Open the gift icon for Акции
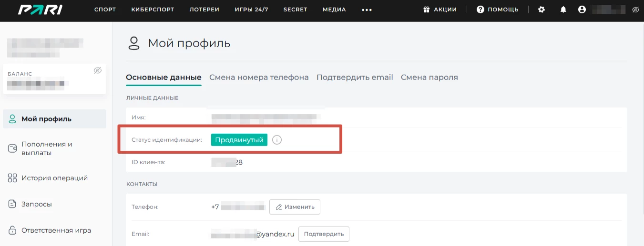 pyautogui.click(x=427, y=10)
